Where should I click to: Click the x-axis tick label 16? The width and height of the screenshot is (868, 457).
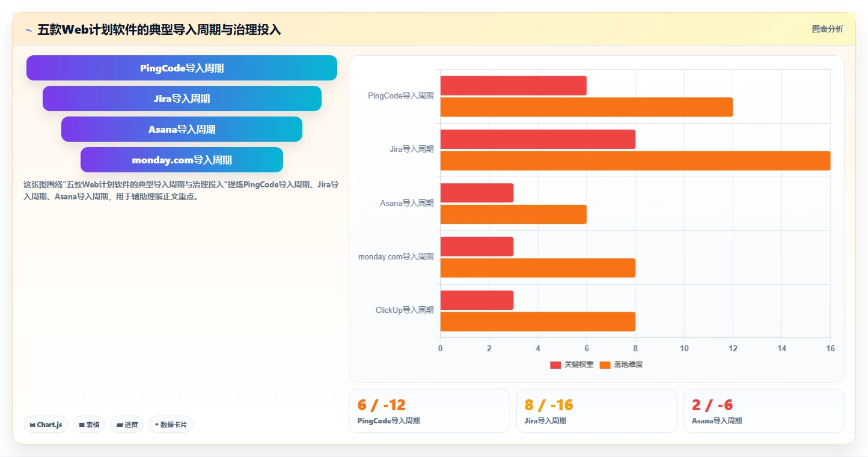pyautogui.click(x=830, y=348)
